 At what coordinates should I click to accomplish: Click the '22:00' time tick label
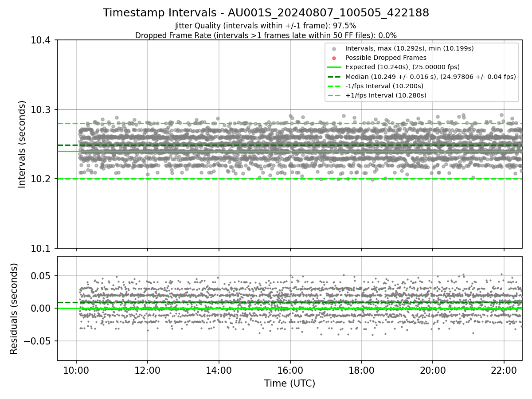[x=504, y=369]
